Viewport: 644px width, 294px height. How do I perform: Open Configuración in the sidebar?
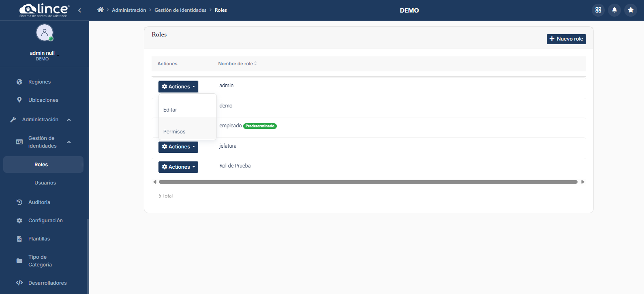coord(45,221)
